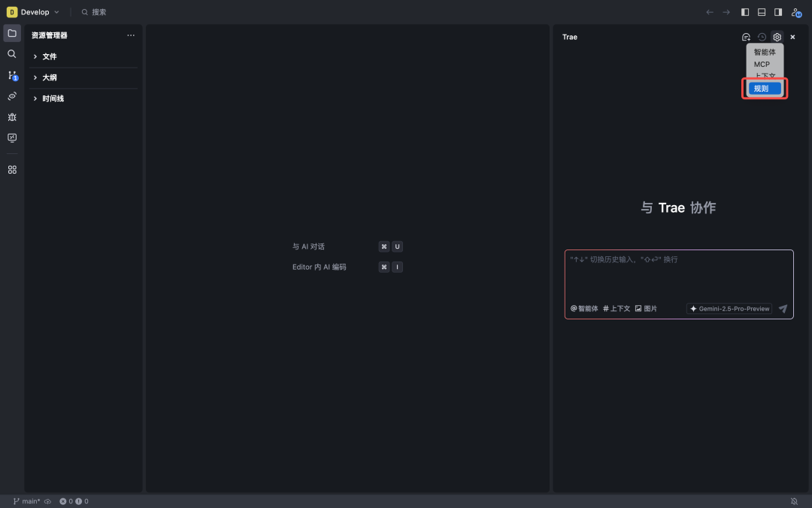Screen dimensions: 812x508
Task: Click the #上下文 context button
Action: (x=617, y=309)
